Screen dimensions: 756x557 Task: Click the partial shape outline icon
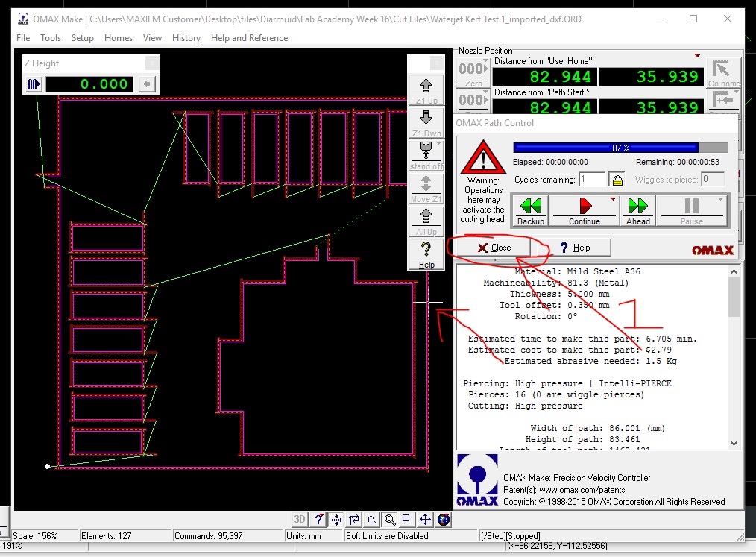coord(372,520)
